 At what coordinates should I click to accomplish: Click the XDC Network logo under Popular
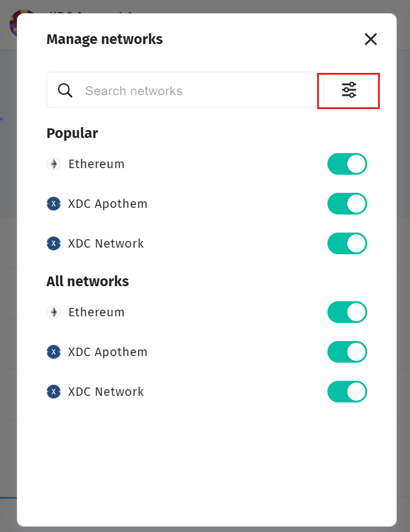click(x=54, y=243)
